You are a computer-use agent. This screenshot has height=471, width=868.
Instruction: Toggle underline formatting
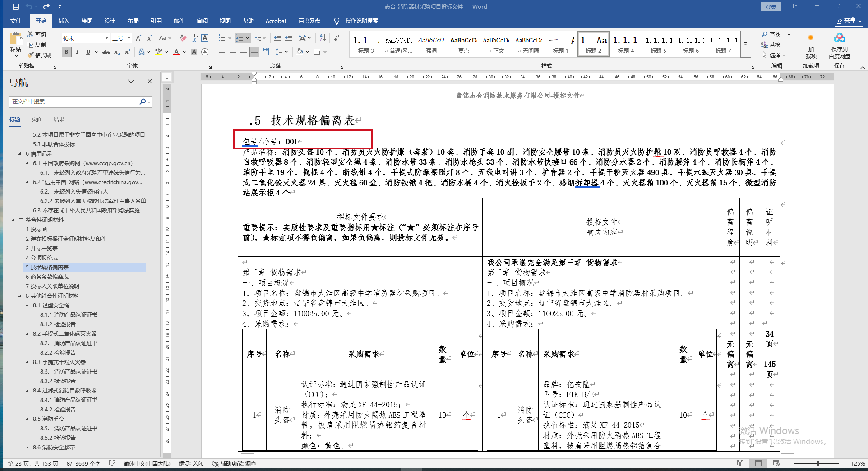(88, 52)
